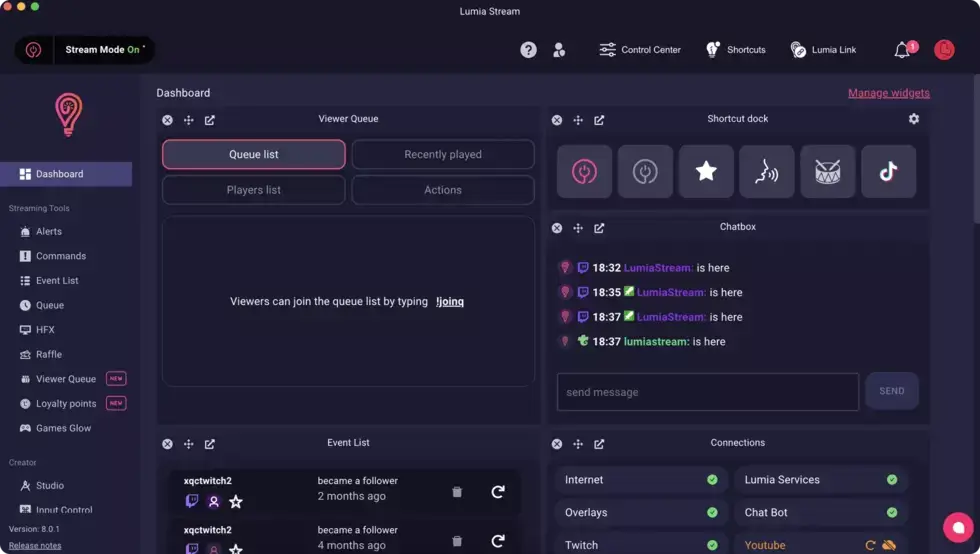
Task: Click the help question mark icon
Action: pos(528,50)
